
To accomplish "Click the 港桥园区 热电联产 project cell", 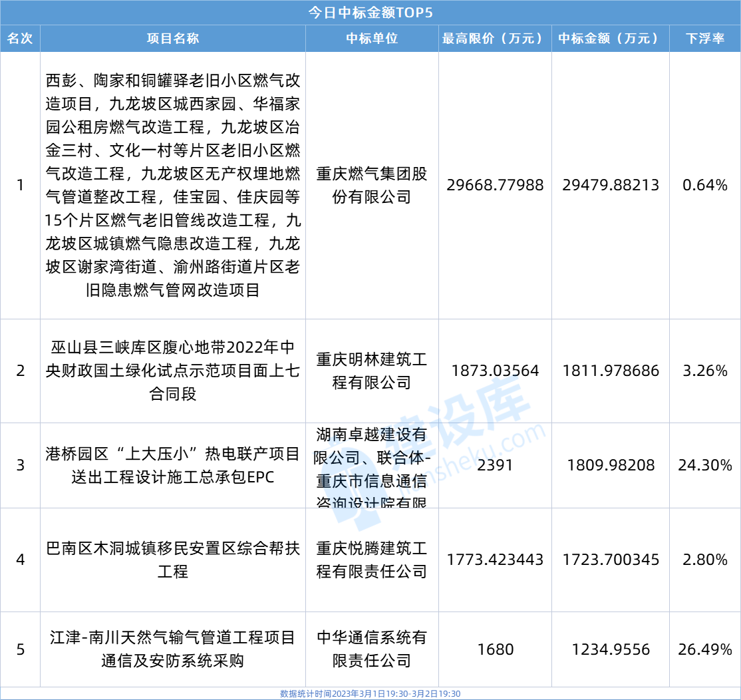I will coord(173,465).
